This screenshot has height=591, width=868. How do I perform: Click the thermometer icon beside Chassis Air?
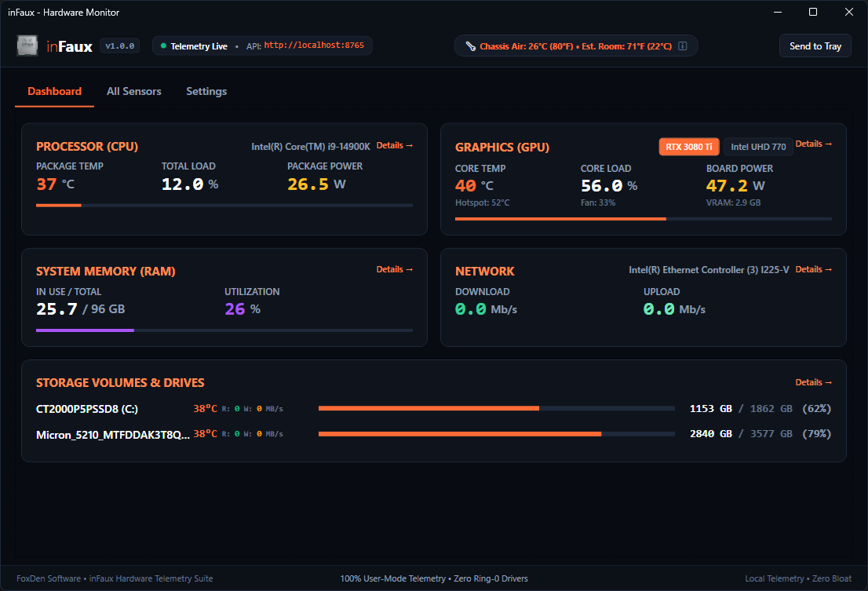(470, 46)
